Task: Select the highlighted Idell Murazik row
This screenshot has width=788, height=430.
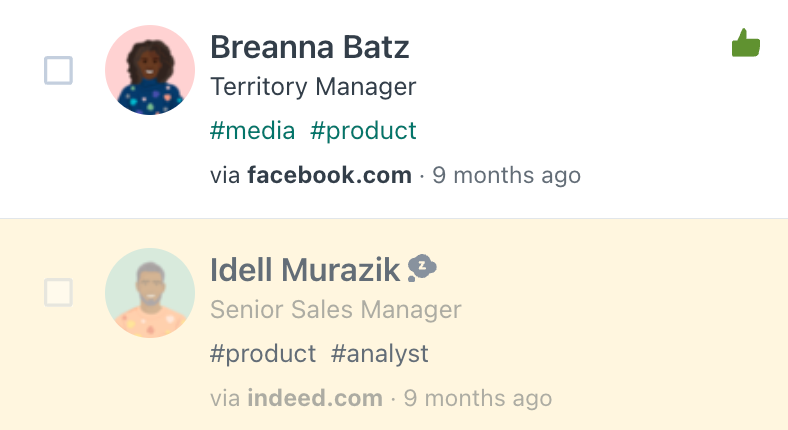Action: (x=394, y=325)
